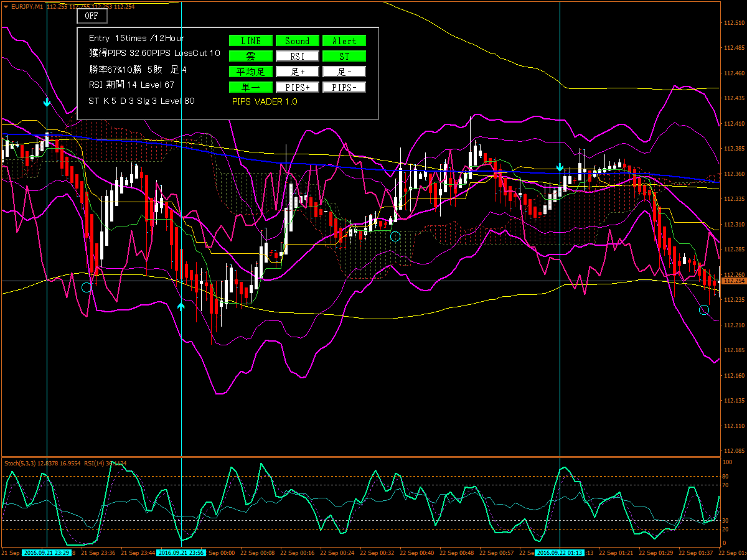The height and width of the screenshot is (560, 747).
Task: Click the 足+ button
Action: pyautogui.click(x=298, y=72)
